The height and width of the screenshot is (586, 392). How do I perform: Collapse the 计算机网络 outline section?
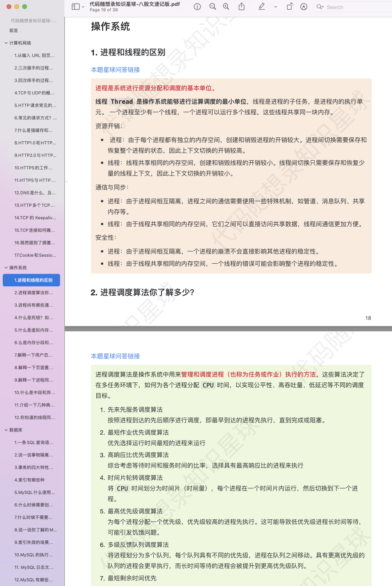[x=6, y=43]
